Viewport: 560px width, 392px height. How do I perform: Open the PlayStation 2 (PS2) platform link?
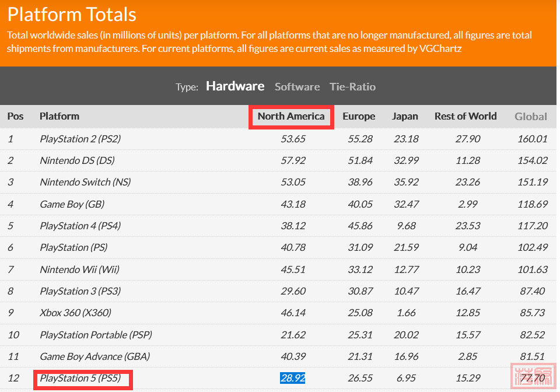(80, 139)
